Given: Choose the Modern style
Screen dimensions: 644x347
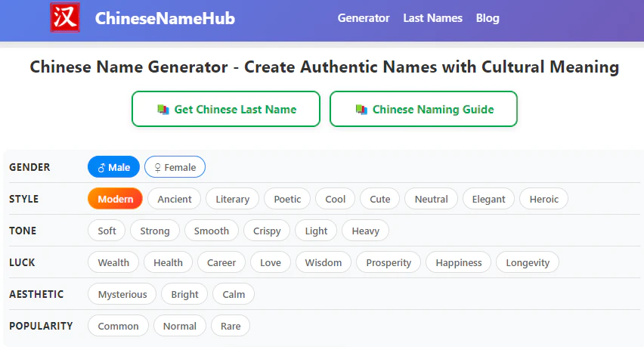Looking at the screenshot, I should 115,199.
